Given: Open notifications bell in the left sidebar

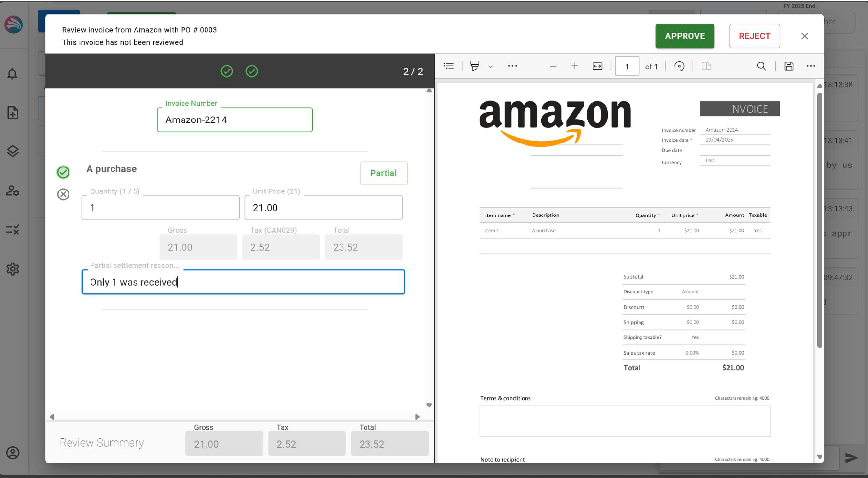Looking at the screenshot, I should coord(13,73).
